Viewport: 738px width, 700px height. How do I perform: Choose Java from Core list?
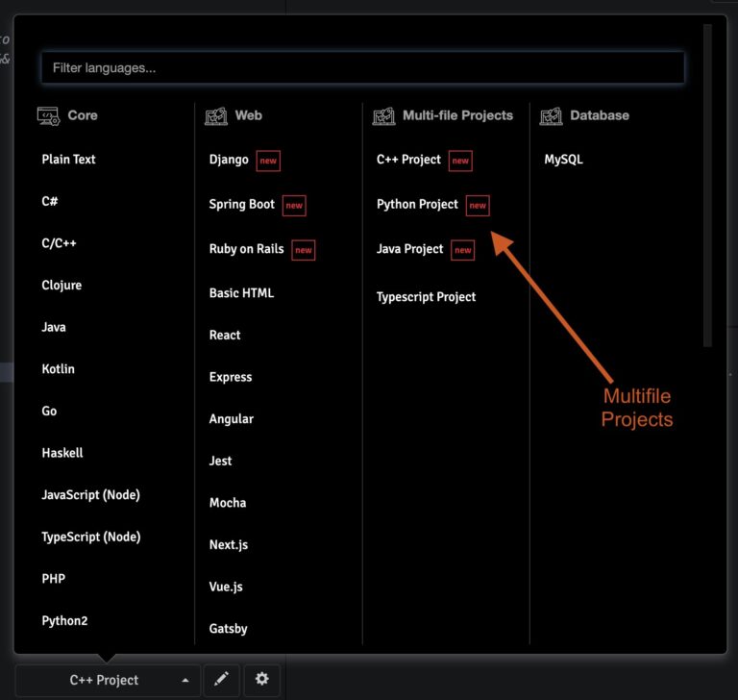[54, 327]
